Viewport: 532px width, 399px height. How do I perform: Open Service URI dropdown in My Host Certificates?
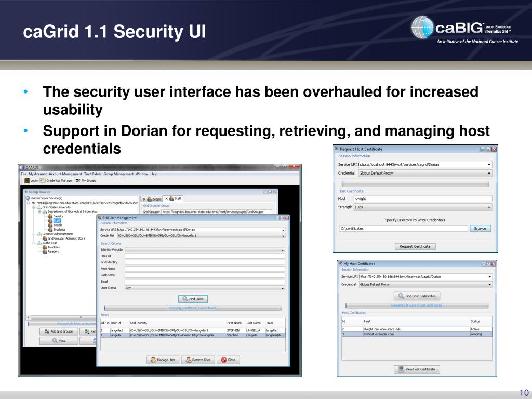coord(489,277)
